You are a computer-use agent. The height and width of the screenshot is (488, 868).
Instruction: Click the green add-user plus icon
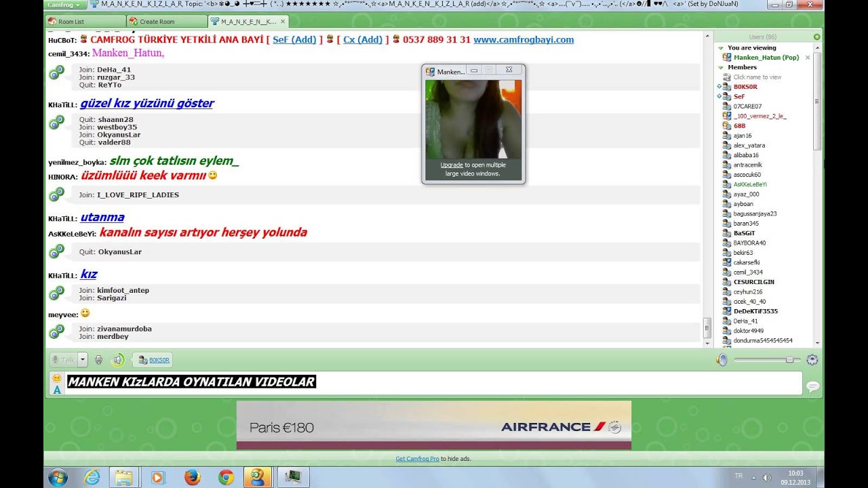816,37
